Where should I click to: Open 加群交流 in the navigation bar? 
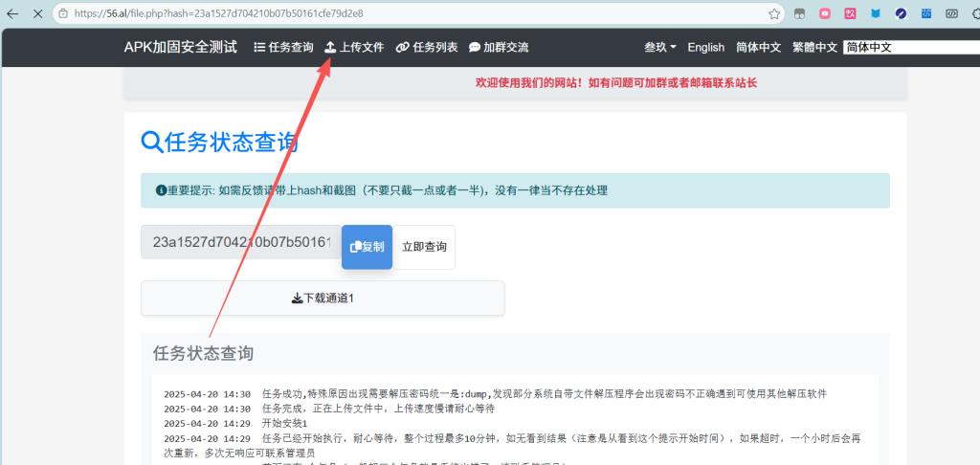(x=499, y=47)
